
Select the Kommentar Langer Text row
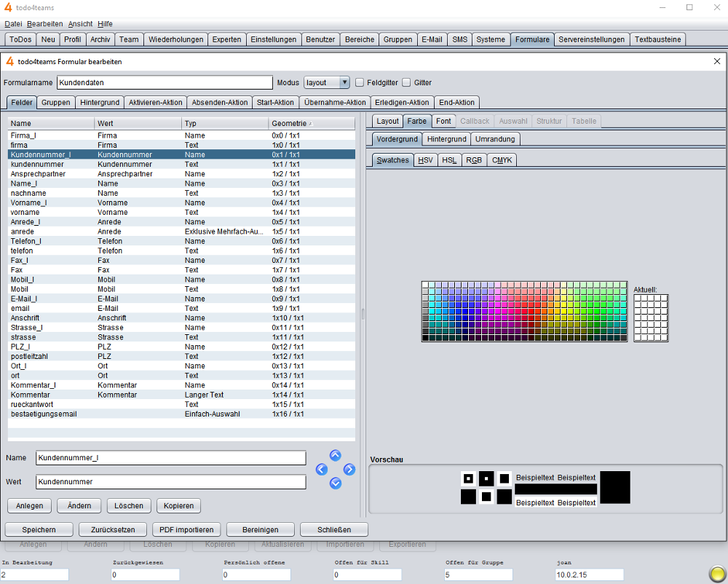pyautogui.click(x=181, y=395)
